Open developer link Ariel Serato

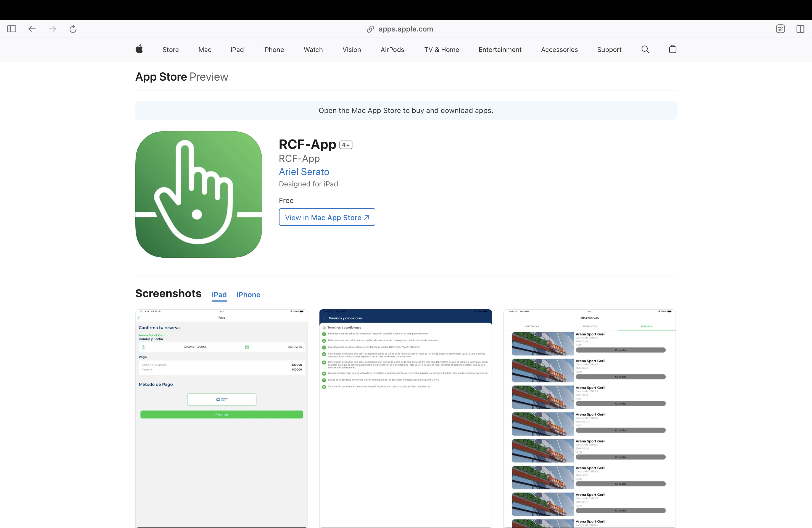tap(304, 171)
